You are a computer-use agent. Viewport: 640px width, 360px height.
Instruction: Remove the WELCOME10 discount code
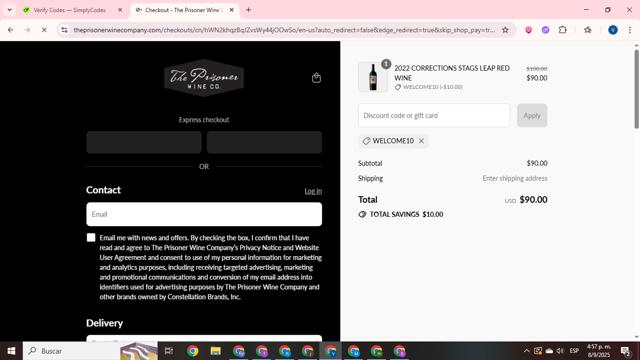pyautogui.click(x=421, y=141)
